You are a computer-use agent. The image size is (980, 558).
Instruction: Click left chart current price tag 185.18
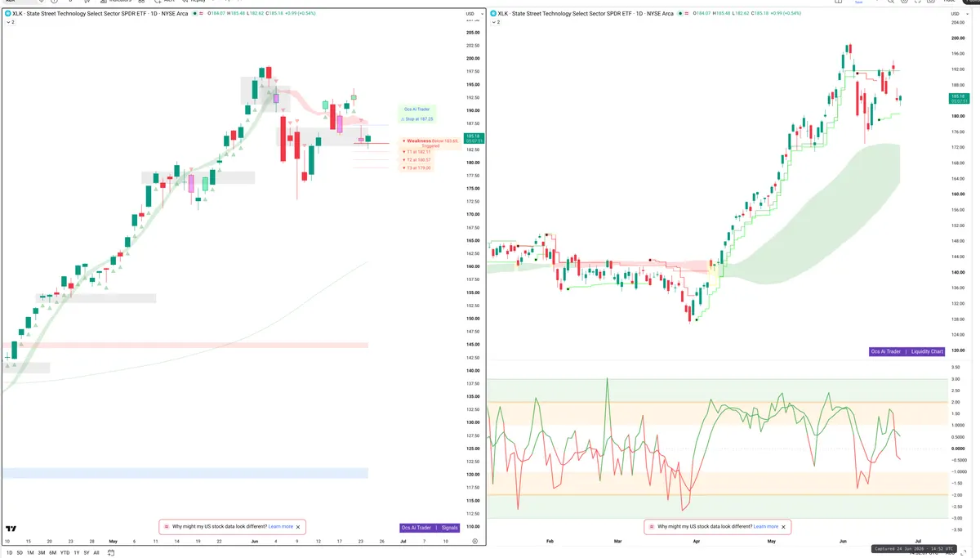tap(474, 138)
